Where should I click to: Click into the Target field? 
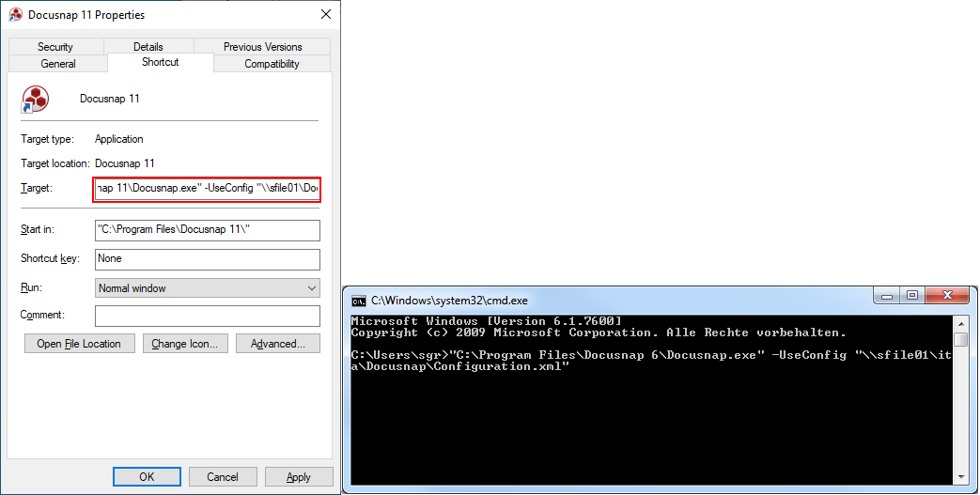pos(207,189)
